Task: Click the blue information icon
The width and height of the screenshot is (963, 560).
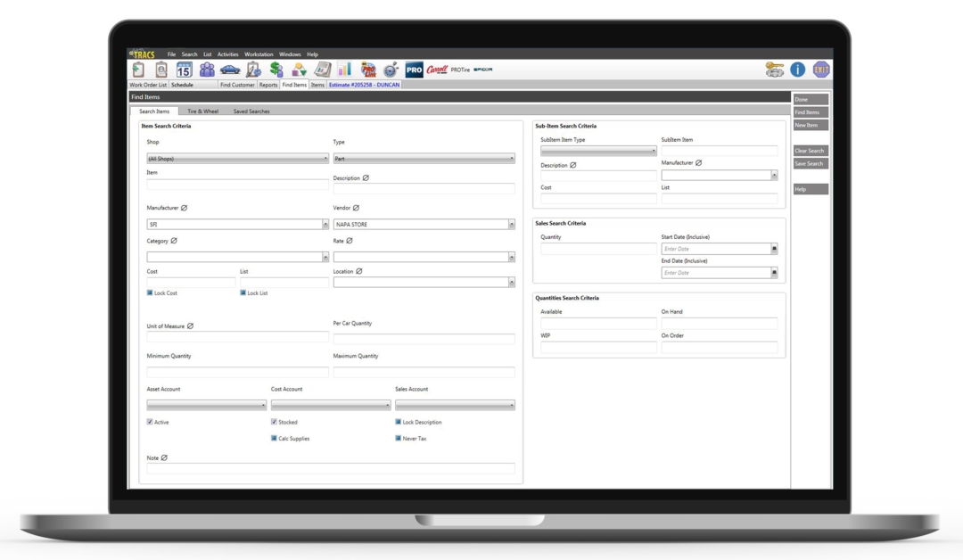Action: point(797,70)
